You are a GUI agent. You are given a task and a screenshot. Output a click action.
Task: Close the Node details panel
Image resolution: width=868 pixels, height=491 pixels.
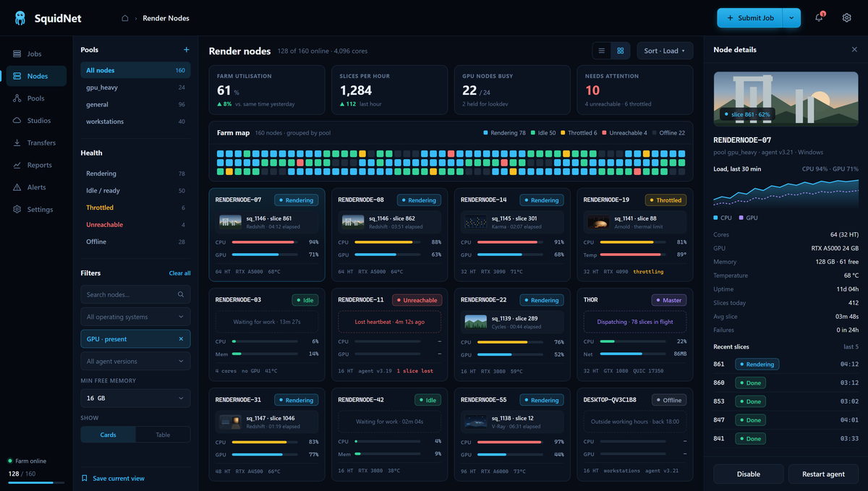[854, 50]
